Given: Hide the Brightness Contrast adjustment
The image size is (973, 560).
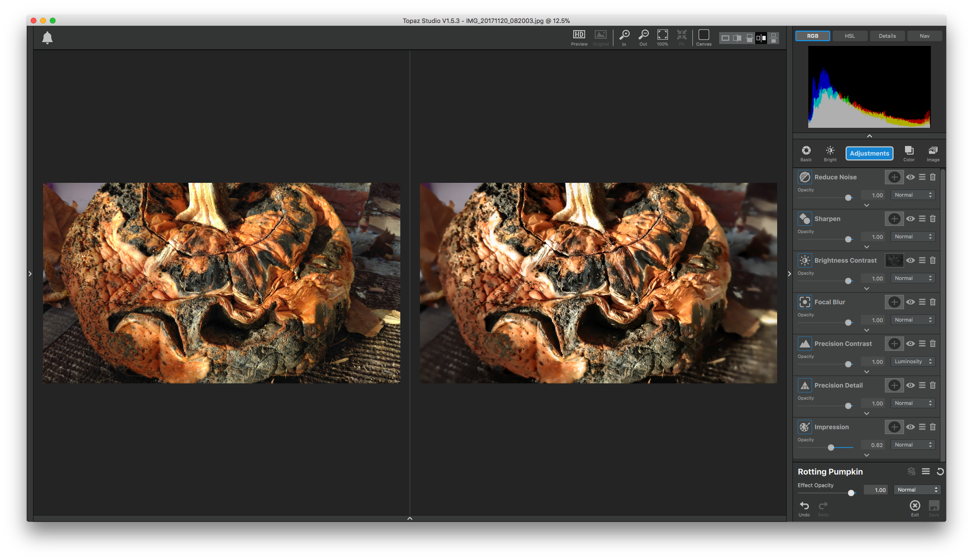Looking at the screenshot, I should pyautogui.click(x=910, y=260).
